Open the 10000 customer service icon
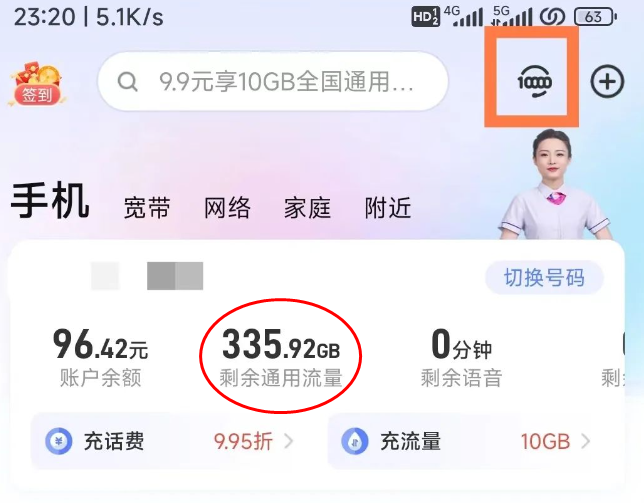The width and height of the screenshot is (644, 503). point(534,83)
